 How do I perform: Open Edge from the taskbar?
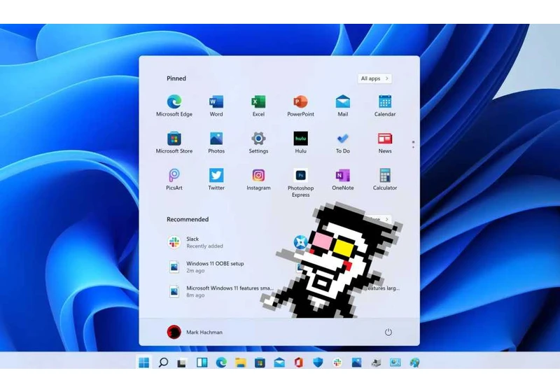click(x=221, y=363)
